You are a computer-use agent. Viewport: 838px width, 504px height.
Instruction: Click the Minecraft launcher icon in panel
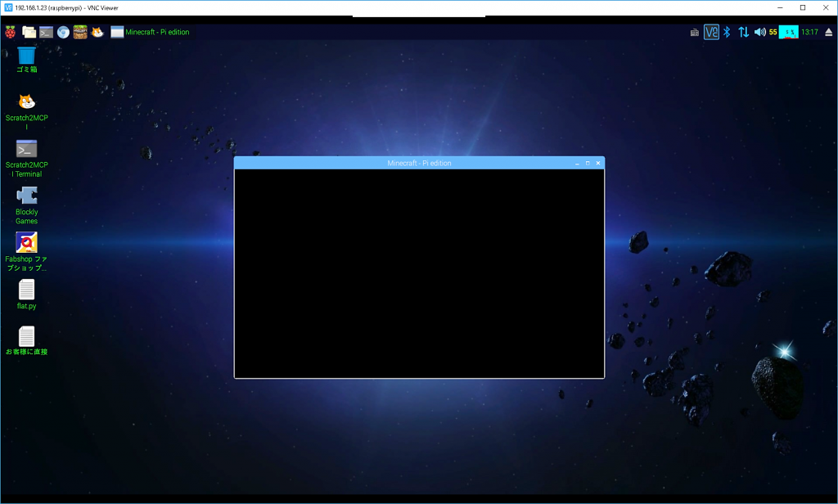[x=80, y=32]
